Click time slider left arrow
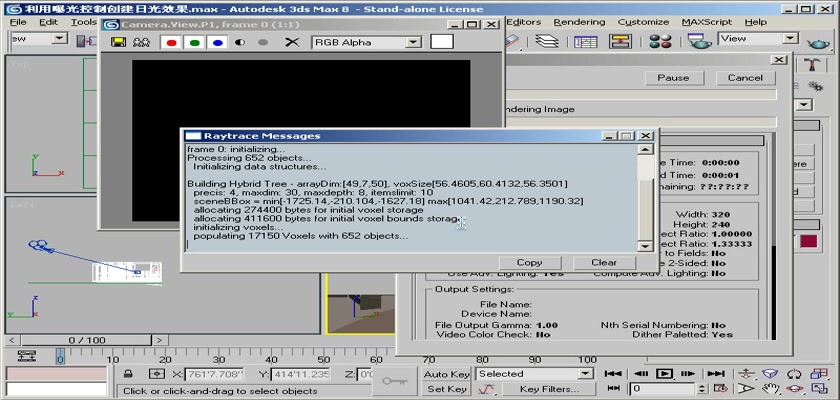 [12, 340]
